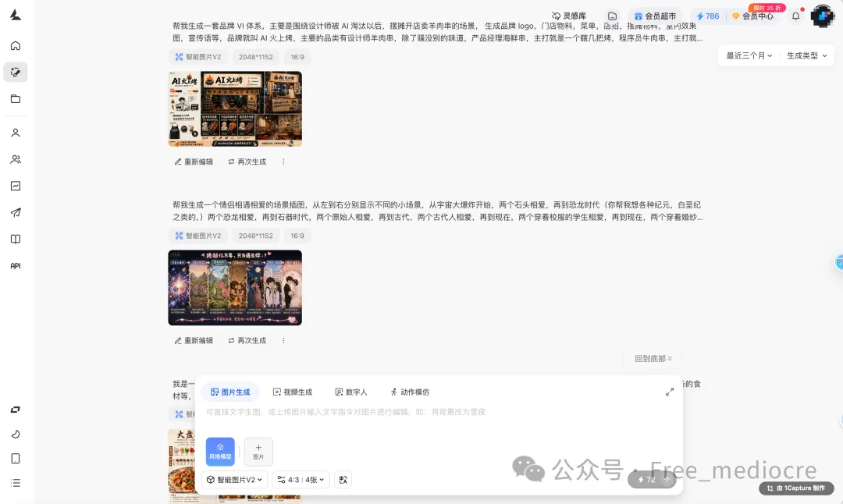Screen dimensions: 843x504
Task: Open the chart analytics sidebar icon
Action: (16, 186)
